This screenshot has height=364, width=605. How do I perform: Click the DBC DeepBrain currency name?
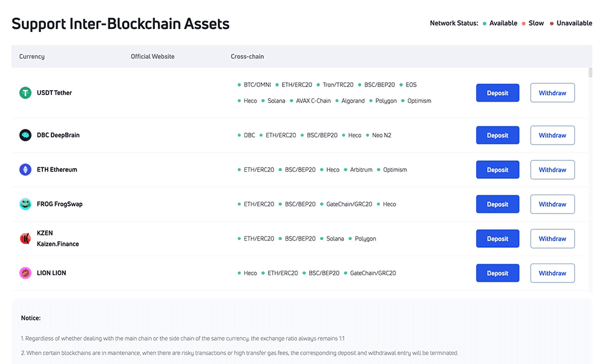click(x=58, y=135)
